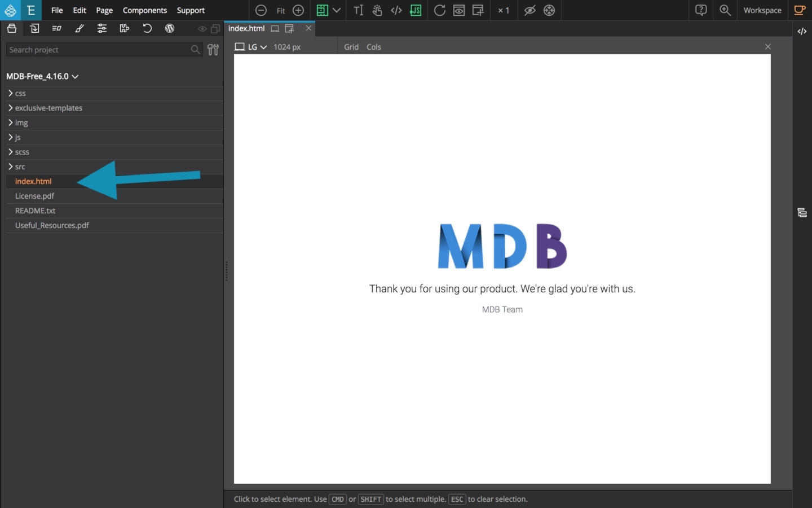812x508 pixels.
Task: Zoom in using the plus icon
Action: coord(298,10)
